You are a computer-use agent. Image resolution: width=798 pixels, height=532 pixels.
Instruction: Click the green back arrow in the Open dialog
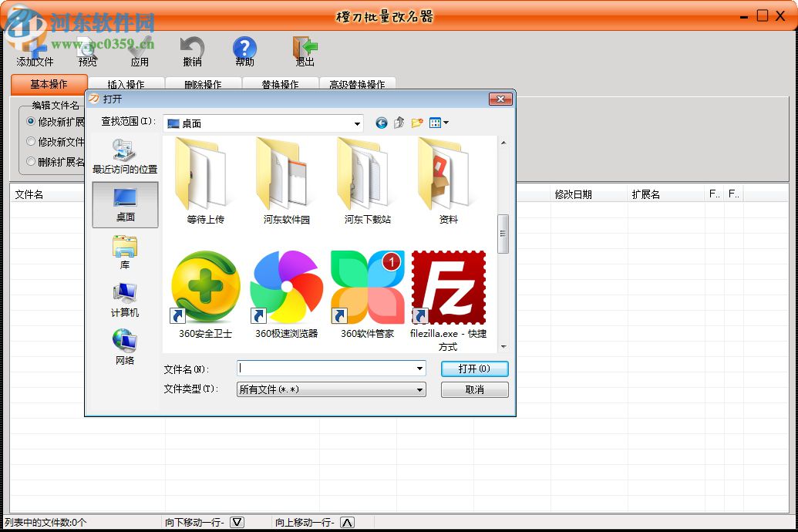tap(381, 122)
